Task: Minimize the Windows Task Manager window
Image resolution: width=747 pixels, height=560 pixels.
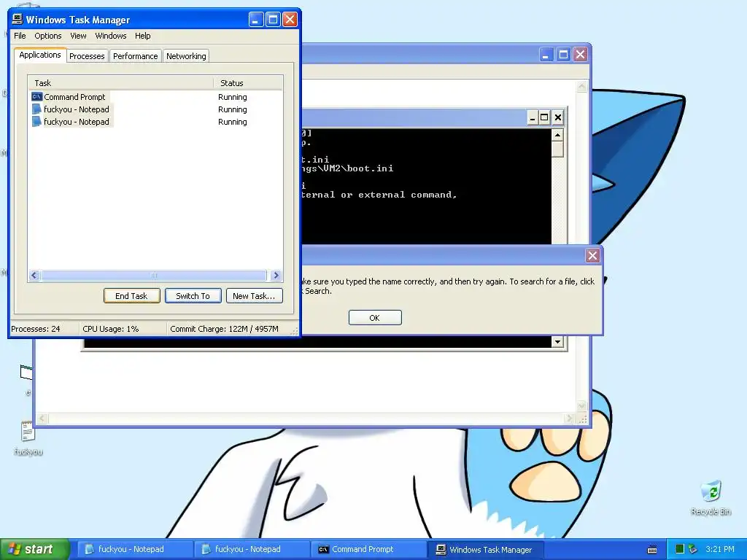Action: [256, 20]
